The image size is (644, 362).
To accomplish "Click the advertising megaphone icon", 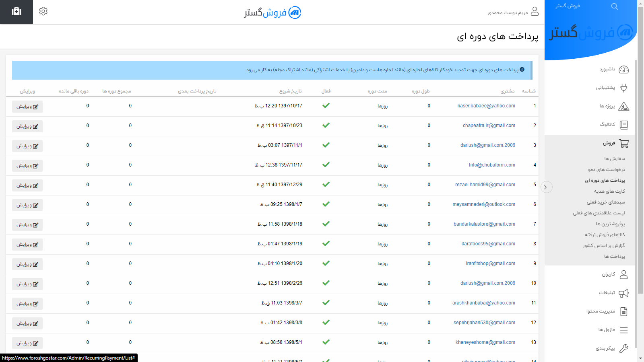I will [x=623, y=293].
